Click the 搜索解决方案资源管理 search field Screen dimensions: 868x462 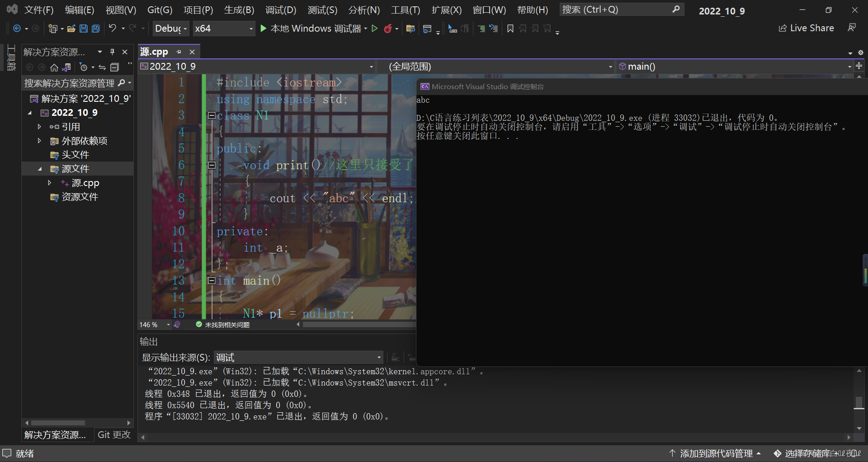point(69,83)
